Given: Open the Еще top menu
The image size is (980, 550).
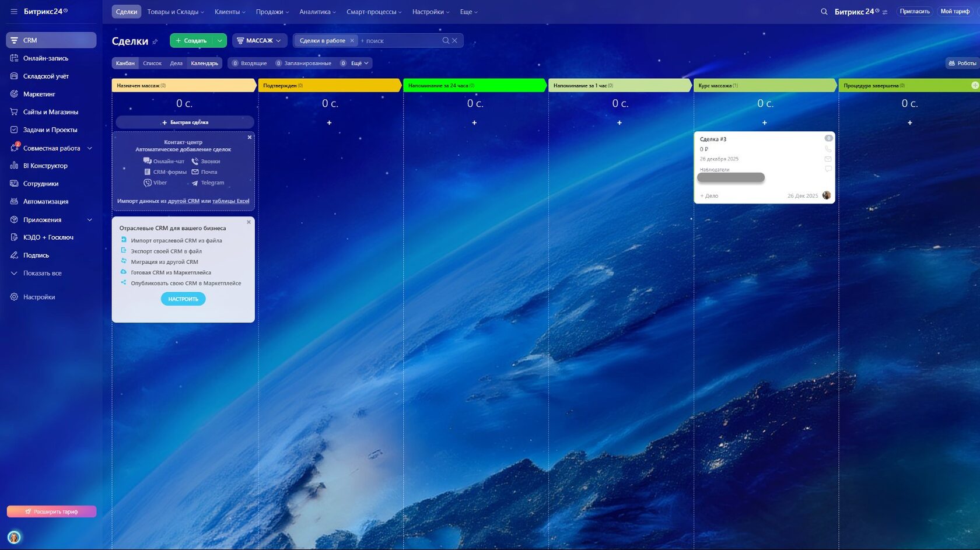Looking at the screenshot, I should coord(468,12).
